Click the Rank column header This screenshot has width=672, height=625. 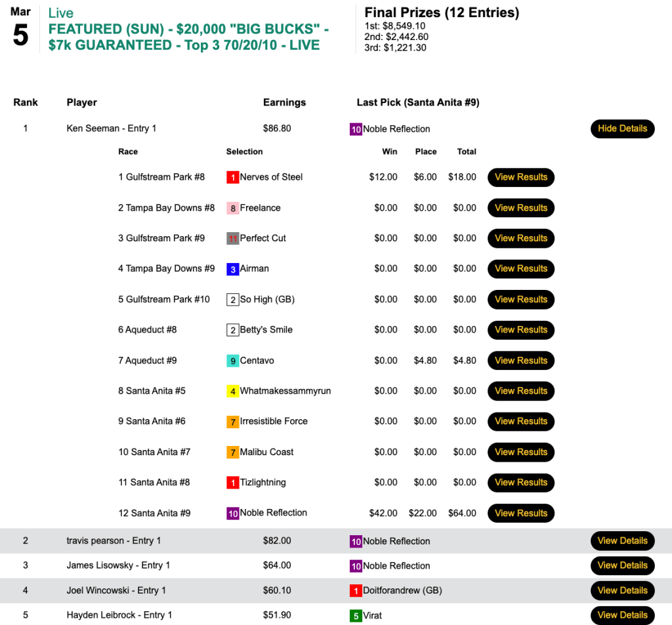26,102
